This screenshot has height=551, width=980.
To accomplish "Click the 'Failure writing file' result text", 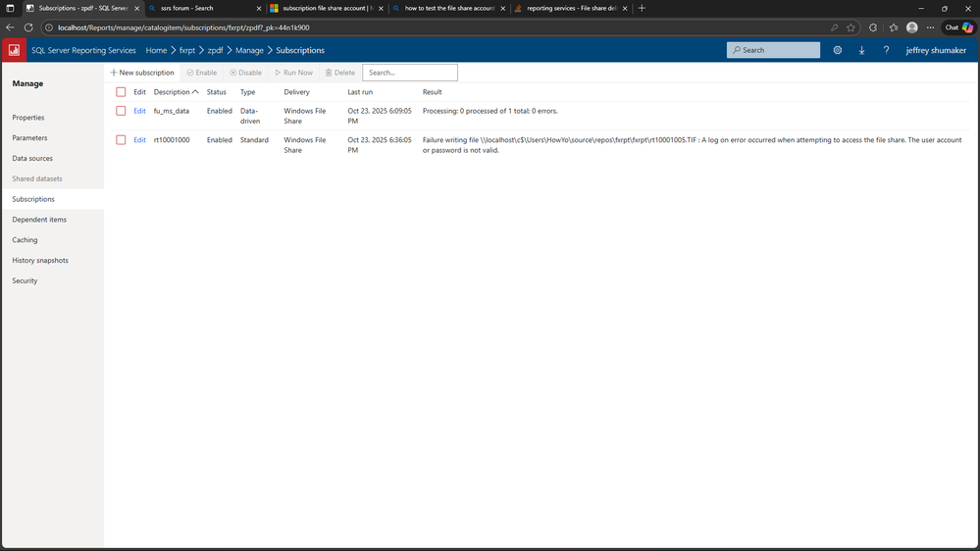I will [x=692, y=145].
